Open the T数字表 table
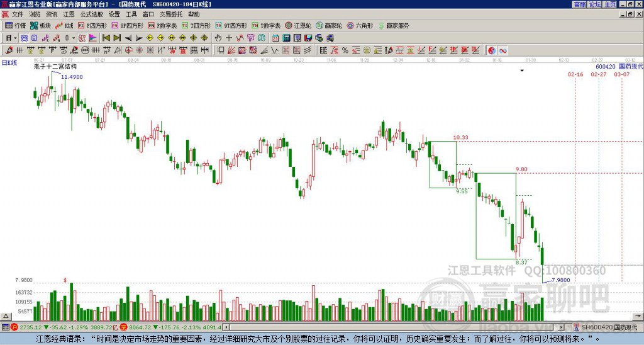The image size is (644, 345). [x=266, y=25]
